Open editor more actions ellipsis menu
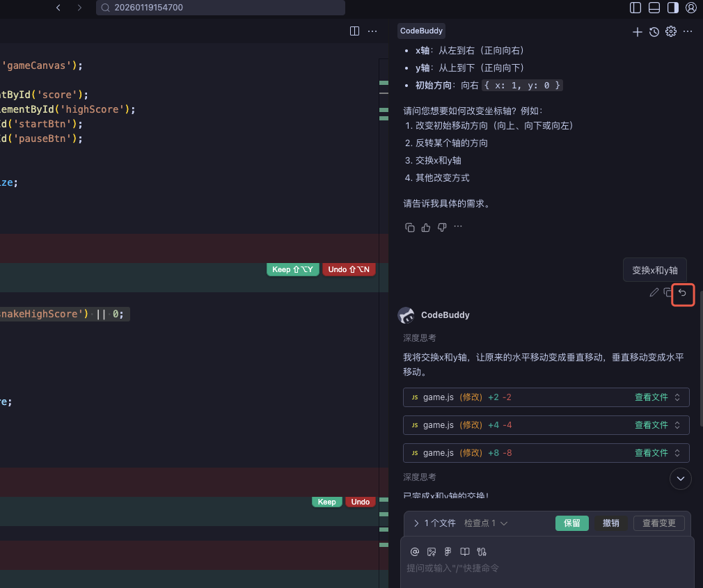Image resolution: width=703 pixels, height=588 pixels. 372,31
